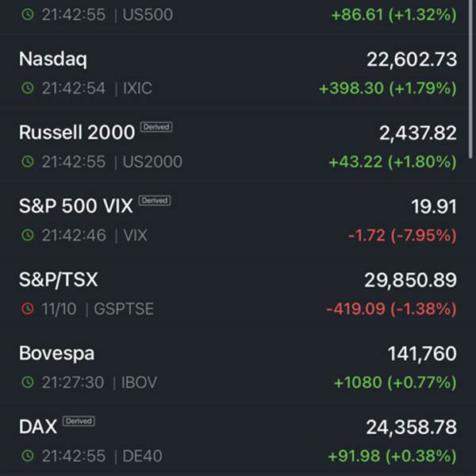This screenshot has width=476, height=476.
Task: Tap the Bovespa price 141,760
Action: (x=421, y=354)
